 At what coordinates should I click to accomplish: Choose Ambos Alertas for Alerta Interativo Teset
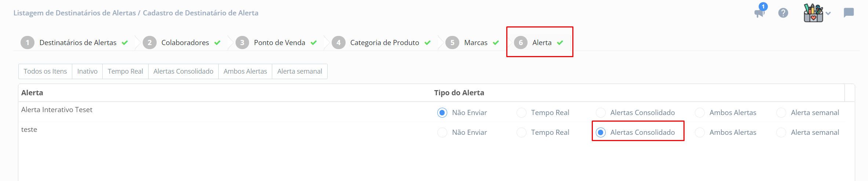point(700,112)
